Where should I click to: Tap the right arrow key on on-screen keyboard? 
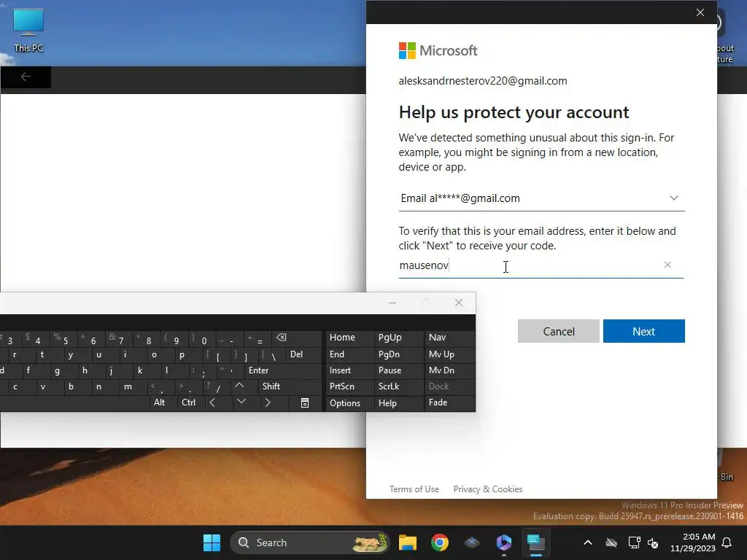coord(274,402)
